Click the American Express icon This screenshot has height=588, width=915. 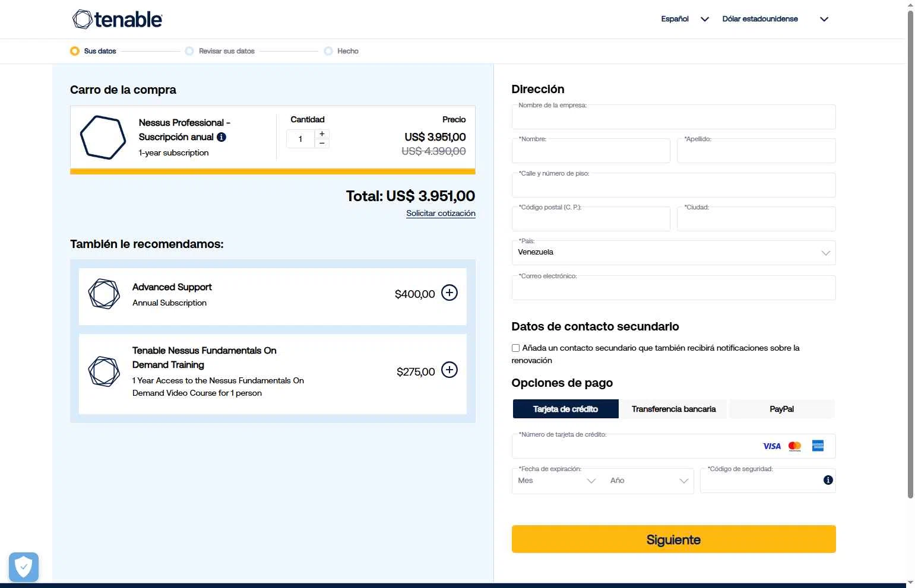(818, 446)
